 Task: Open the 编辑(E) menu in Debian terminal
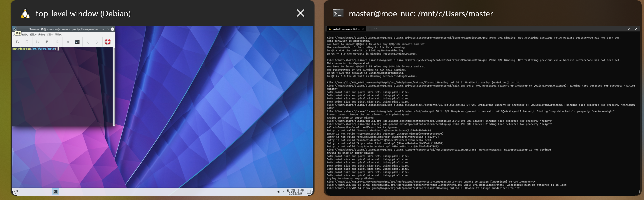point(25,34)
